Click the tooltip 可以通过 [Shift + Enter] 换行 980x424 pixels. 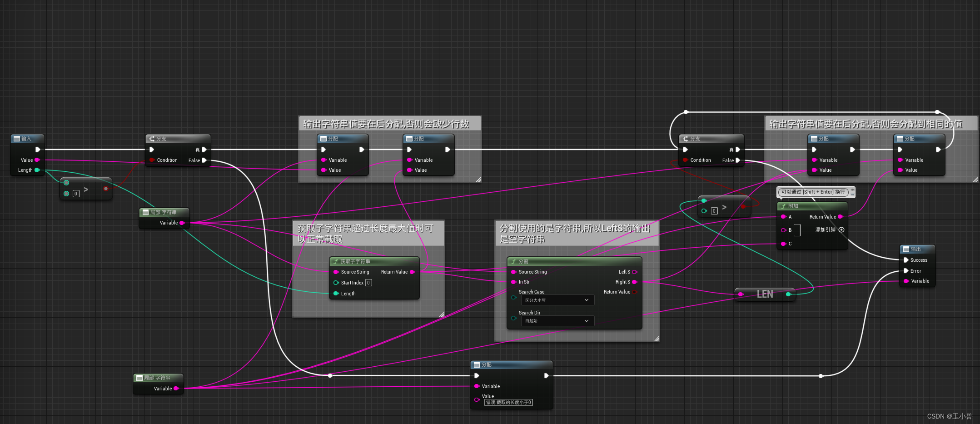[x=813, y=192]
